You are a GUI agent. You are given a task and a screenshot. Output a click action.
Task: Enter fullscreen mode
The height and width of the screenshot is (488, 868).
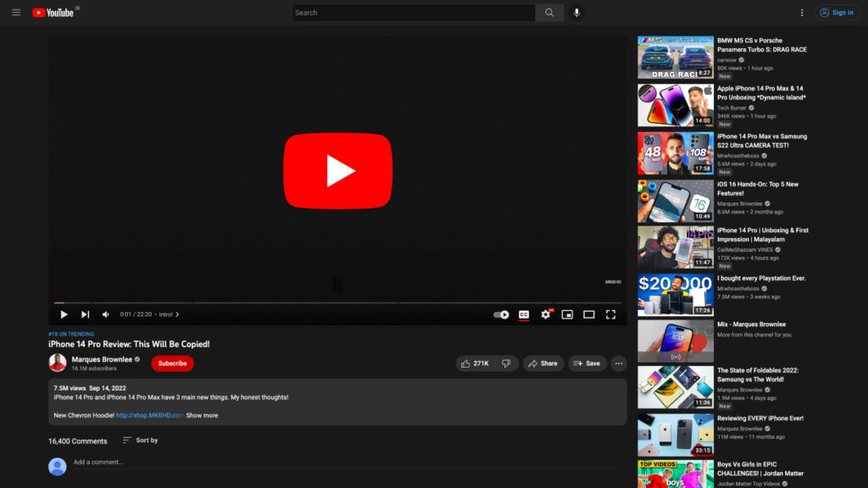610,314
